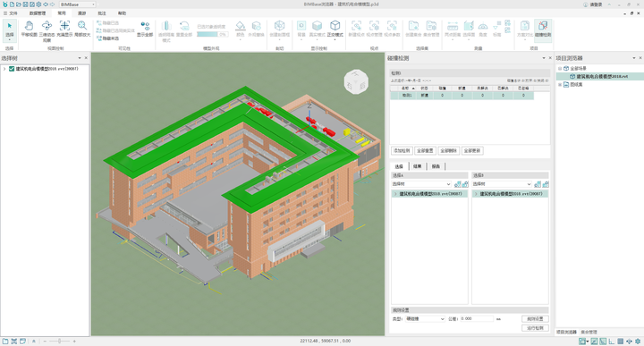Click the 全部重置 button
This screenshot has height=346, width=644.
[425, 150]
